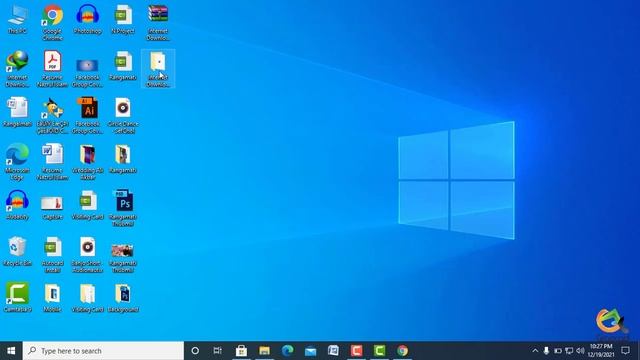640x360 pixels.
Task: Select the Internet Download Manager globe shortcut
Action: pyautogui.click(x=17, y=69)
